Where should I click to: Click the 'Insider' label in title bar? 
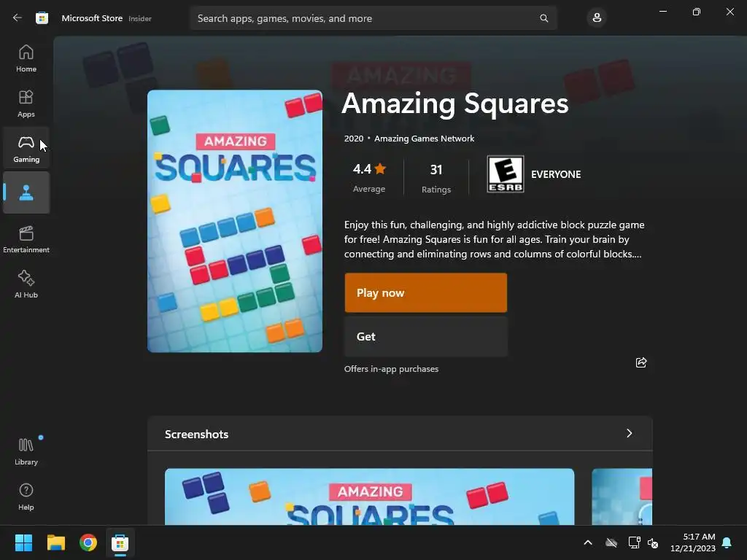tap(140, 18)
